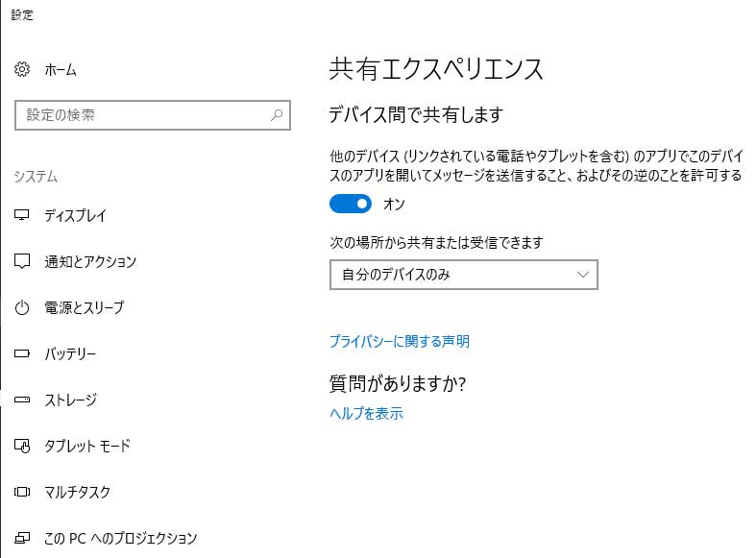The image size is (756, 558).
Task: Click the Home gear icon
Action: [x=23, y=69]
